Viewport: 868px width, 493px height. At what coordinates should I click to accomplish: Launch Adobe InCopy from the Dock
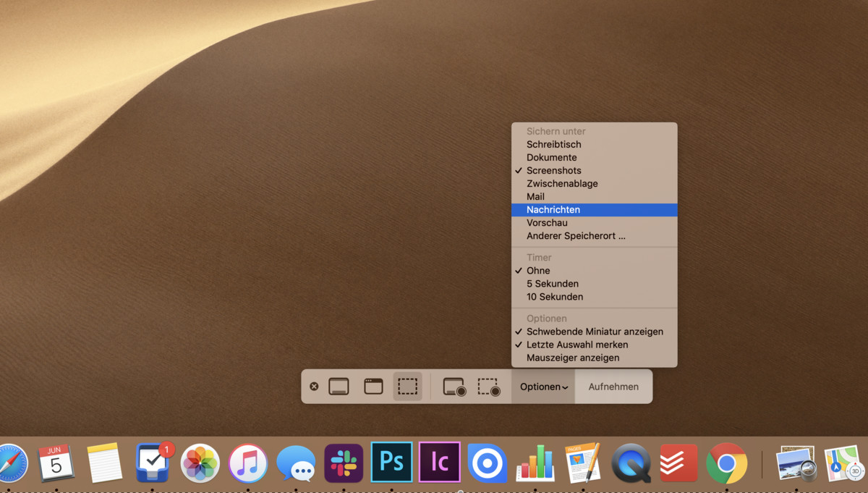[440, 462]
